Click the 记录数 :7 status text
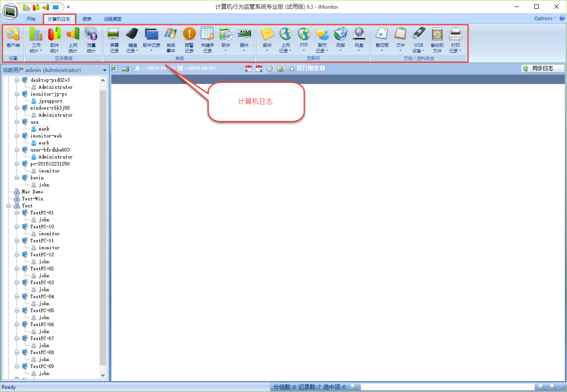 [x=309, y=387]
